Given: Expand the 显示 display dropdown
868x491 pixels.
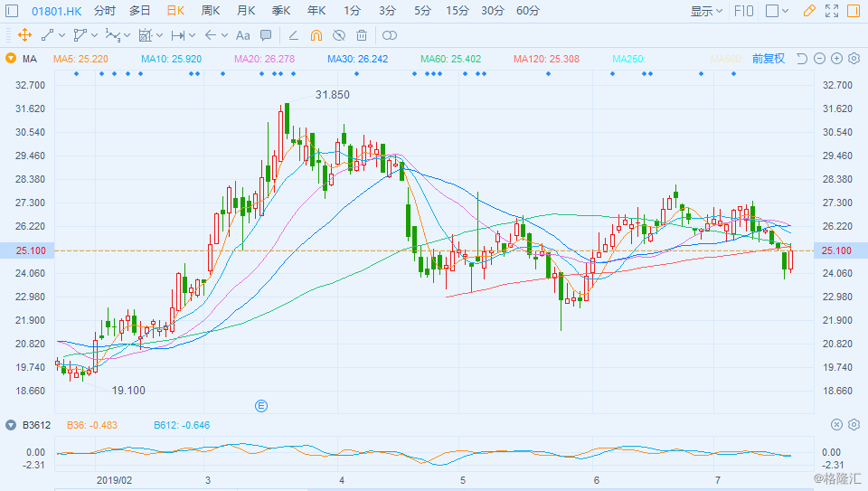Looking at the screenshot, I should [706, 11].
